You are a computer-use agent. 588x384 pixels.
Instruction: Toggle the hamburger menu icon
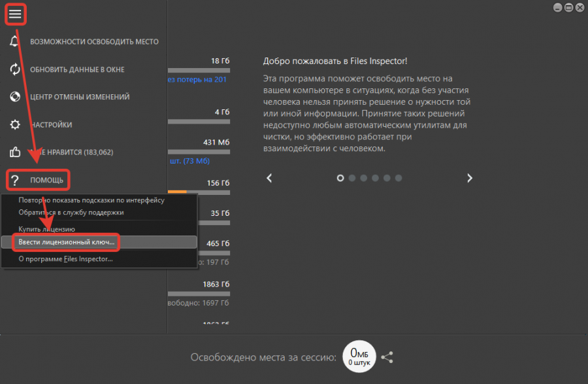[x=15, y=14]
